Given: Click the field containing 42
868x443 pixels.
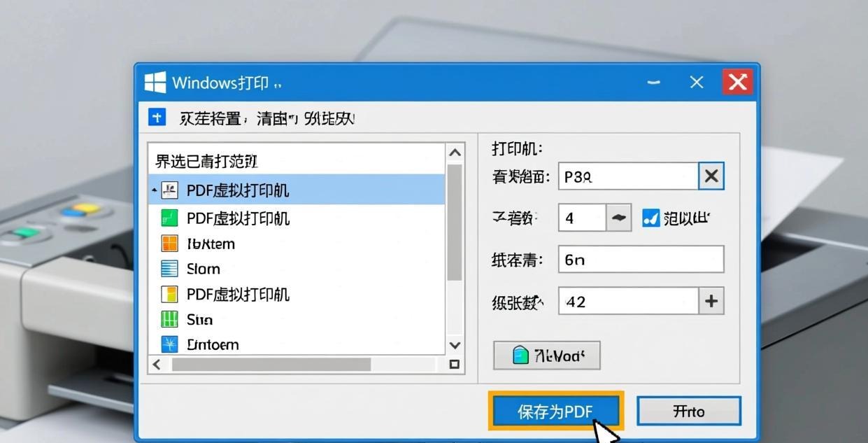Looking at the screenshot, I should [629, 302].
